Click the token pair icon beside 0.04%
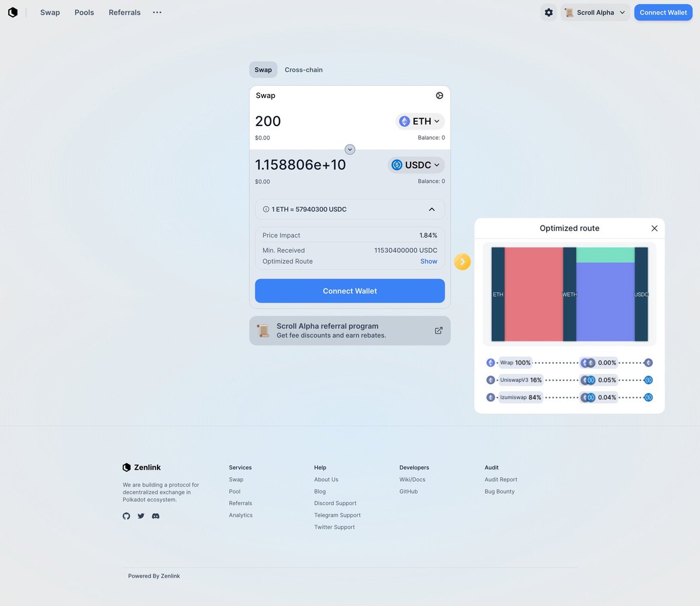Image resolution: width=700 pixels, height=606 pixels. (x=588, y=398)
